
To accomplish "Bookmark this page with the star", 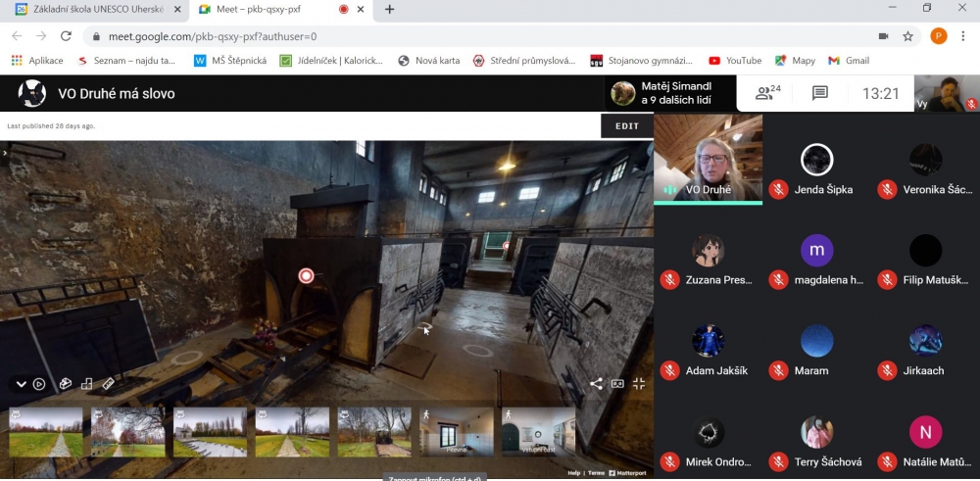I will (x=908, y=36).
